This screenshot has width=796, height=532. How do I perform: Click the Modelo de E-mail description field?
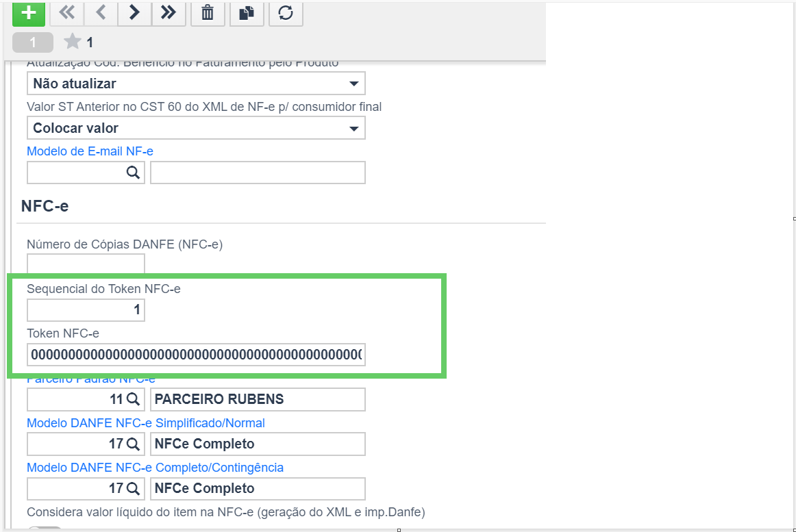tap(258, 173)
